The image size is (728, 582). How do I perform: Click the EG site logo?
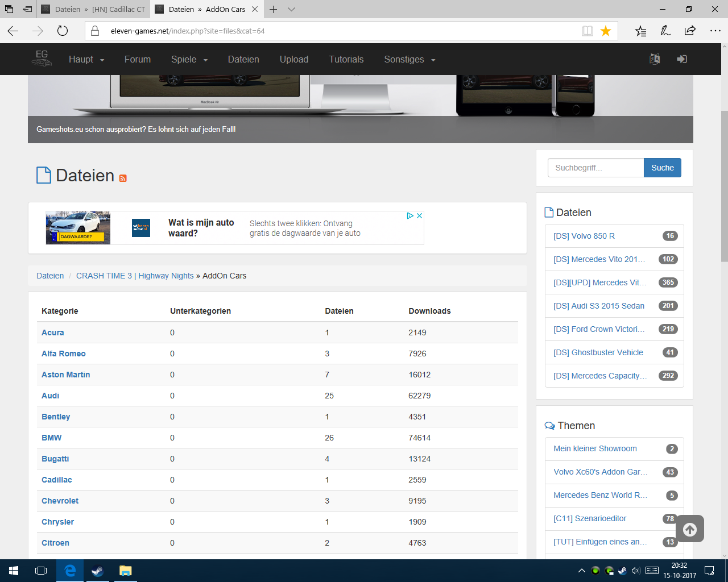pos(42,59)
